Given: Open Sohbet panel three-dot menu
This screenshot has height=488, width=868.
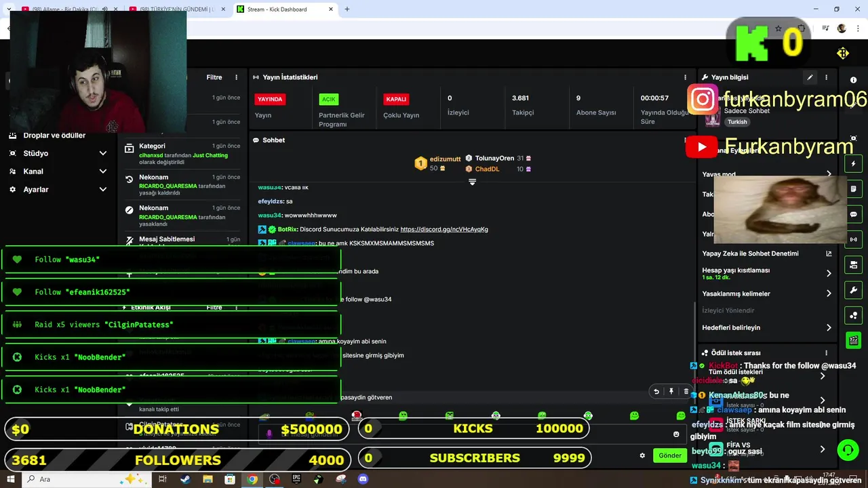Looking at the screenshot, I should pyautogui.click(x=686, y=140).
